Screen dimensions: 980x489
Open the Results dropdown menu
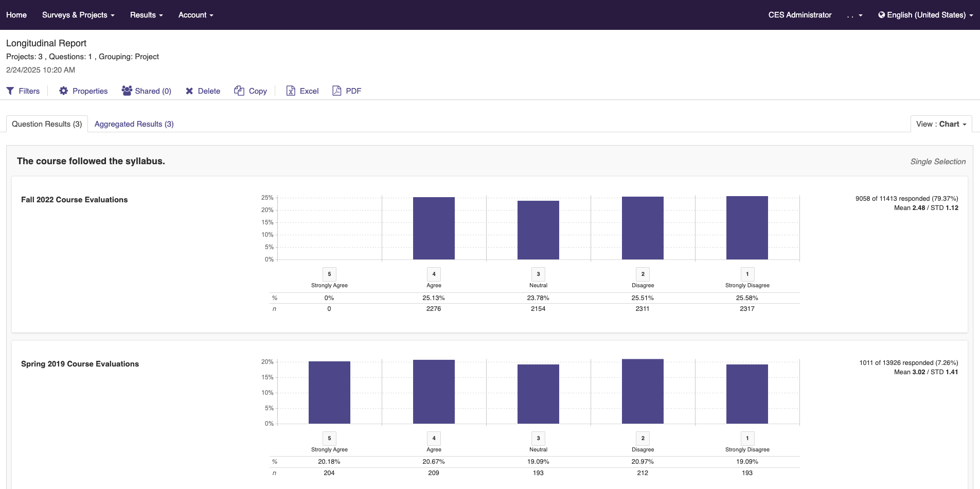pyautogui.click(x=146, y=15)
